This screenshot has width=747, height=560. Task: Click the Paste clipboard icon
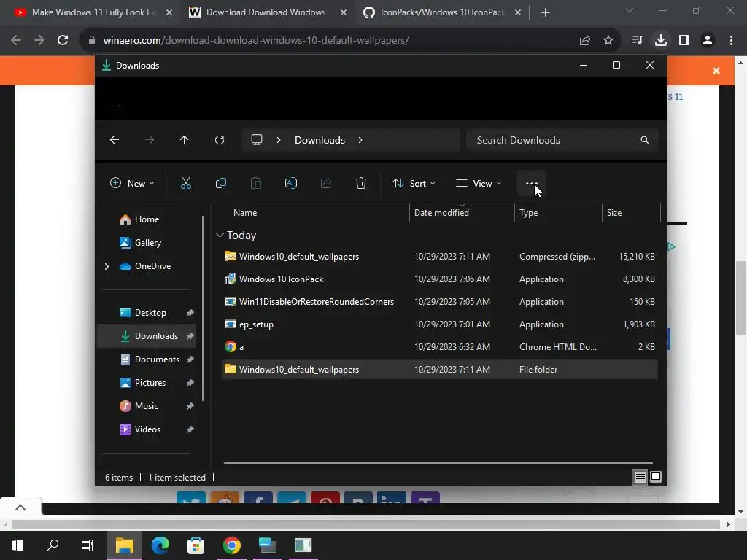pyautogui.click(x=256, y=183)
